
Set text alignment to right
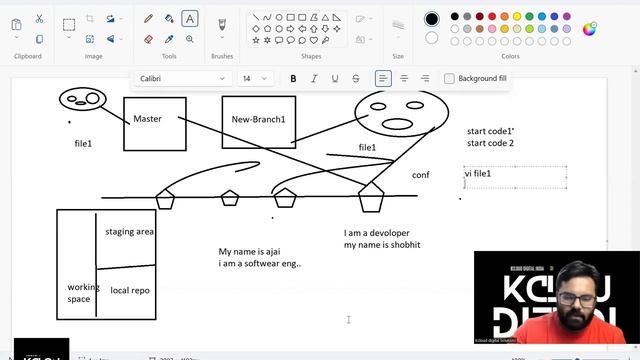[425, 78]
